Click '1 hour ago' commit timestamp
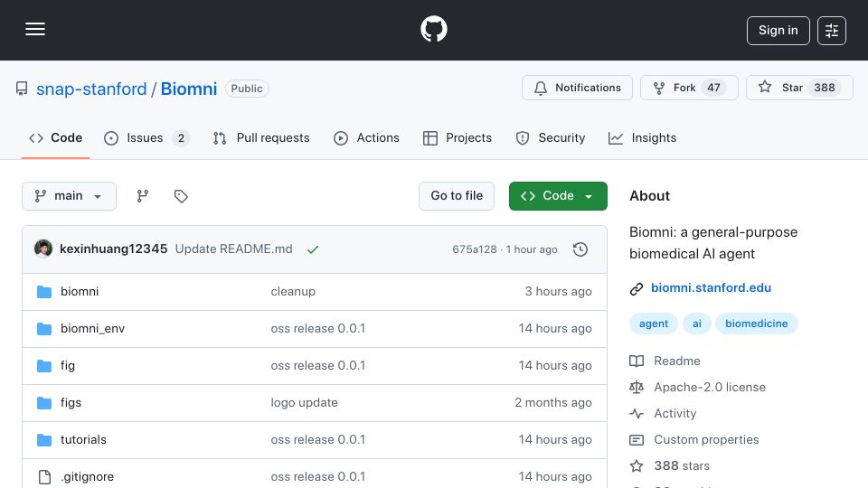This screenshot has height=488, width=868. tap(532, 249)
